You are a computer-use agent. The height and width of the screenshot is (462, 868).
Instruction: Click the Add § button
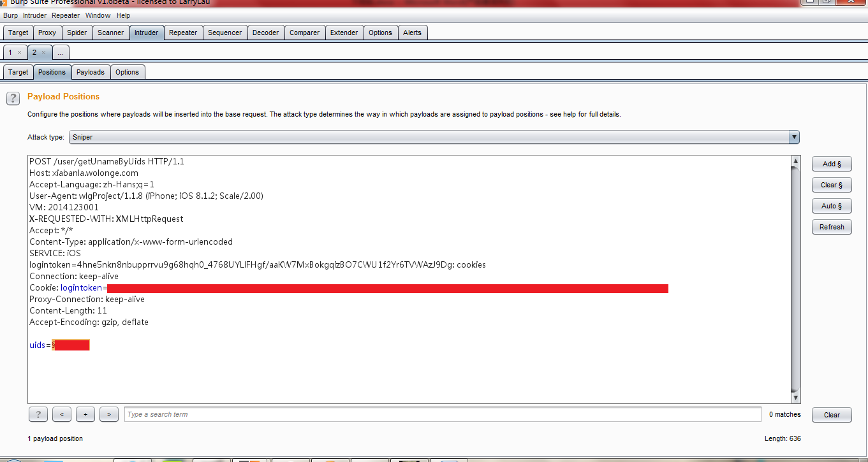[x=832, y=164]
